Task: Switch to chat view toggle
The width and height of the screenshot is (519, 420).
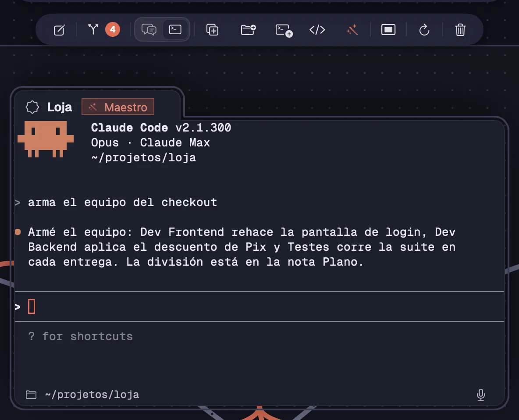Action: click(149, 29)
